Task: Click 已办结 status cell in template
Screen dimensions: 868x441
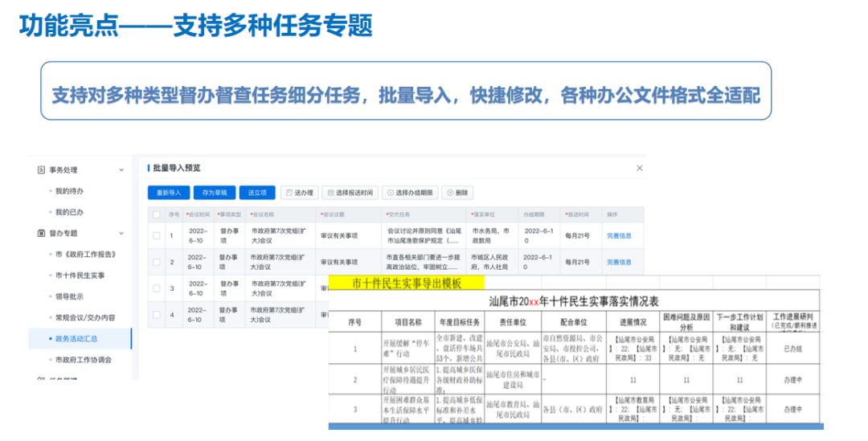Action: coord(792,349)
